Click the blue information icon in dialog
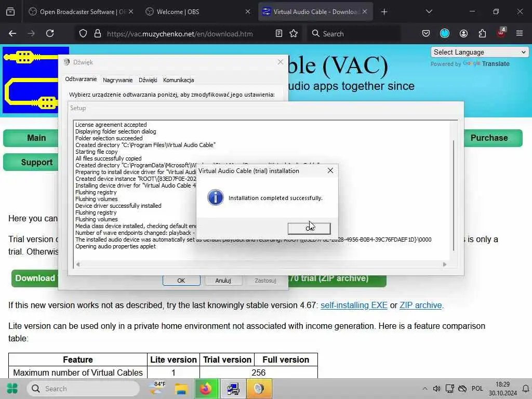Screen dimensions: 532x399 tap(216, 197)
